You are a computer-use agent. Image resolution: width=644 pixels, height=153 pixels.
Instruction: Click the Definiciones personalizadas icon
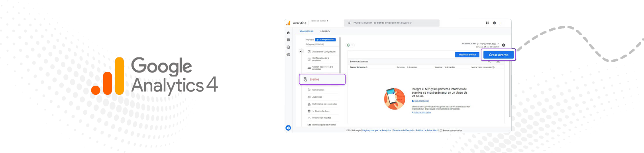pyautogui.click(x=309, y=104)
